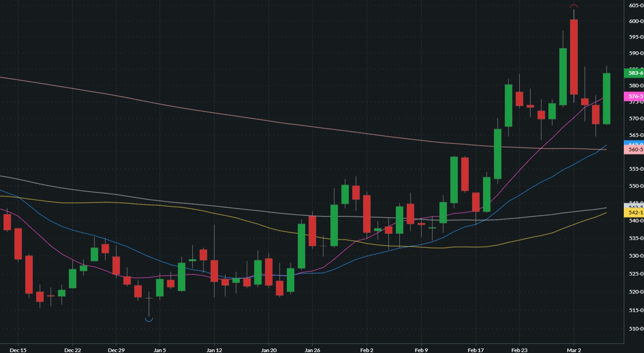Screen dimensions: 644x353
Task: Select the Feb 17 time axis label
Action: (x=475, y=349)
